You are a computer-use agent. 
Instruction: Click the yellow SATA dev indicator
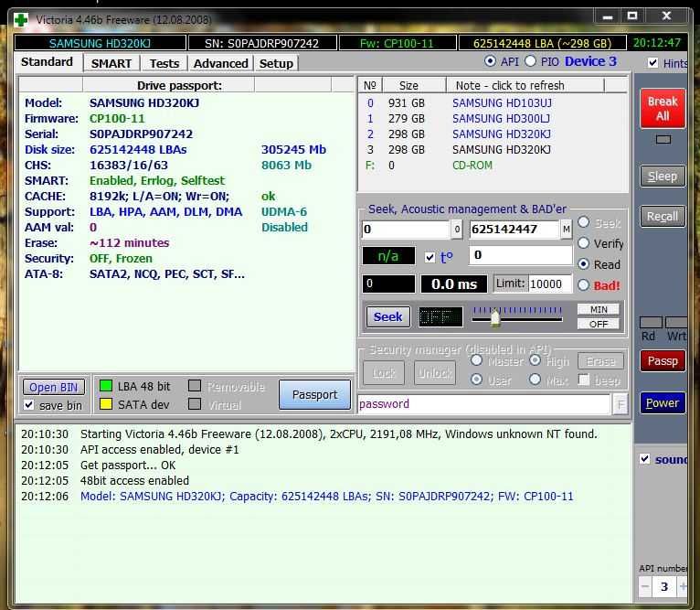[x=105, y=404]
